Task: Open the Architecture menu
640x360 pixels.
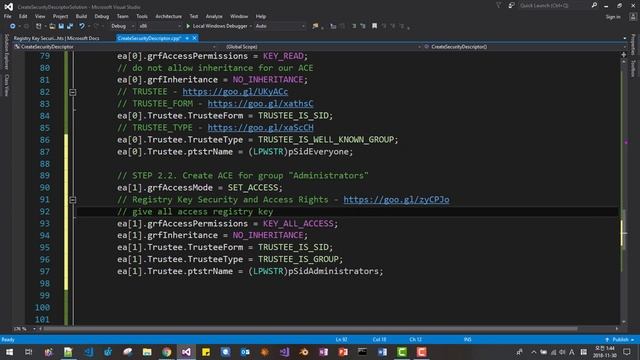Action: point(169,16)
